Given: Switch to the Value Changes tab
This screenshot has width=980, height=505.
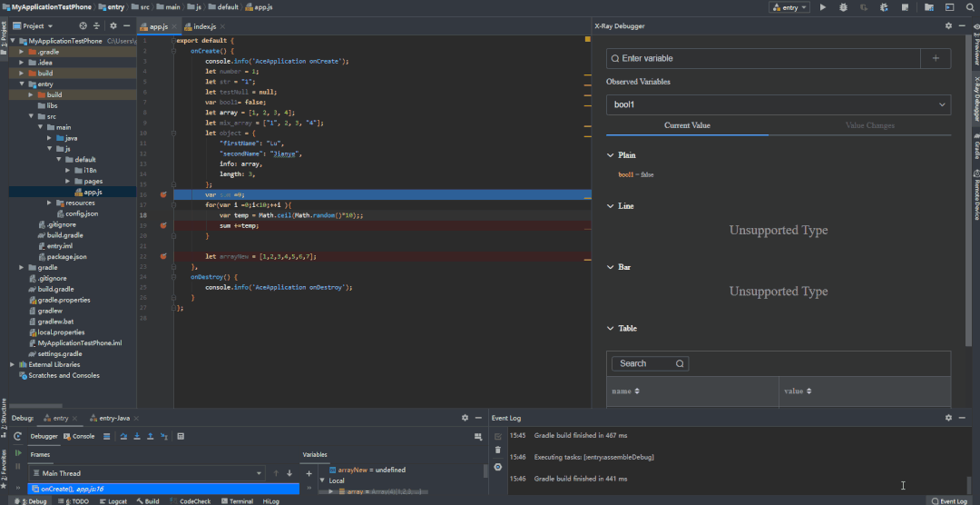Looking at the screenshot, I should click(x=869, y=125).
